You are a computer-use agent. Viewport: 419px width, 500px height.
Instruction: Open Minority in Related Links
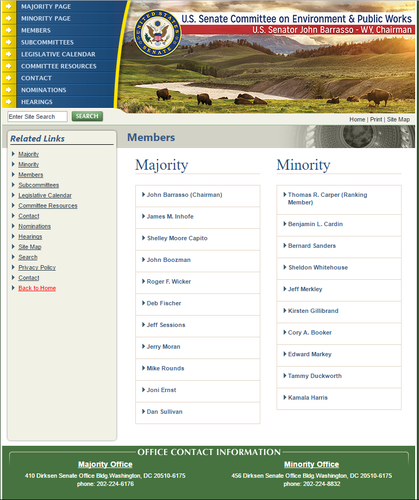click(28, 164)
